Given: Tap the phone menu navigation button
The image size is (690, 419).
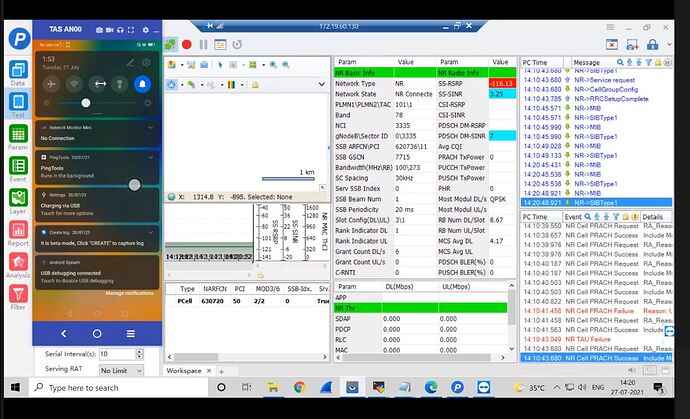Looking at the screenshot, I should click(x=131, y=334).
